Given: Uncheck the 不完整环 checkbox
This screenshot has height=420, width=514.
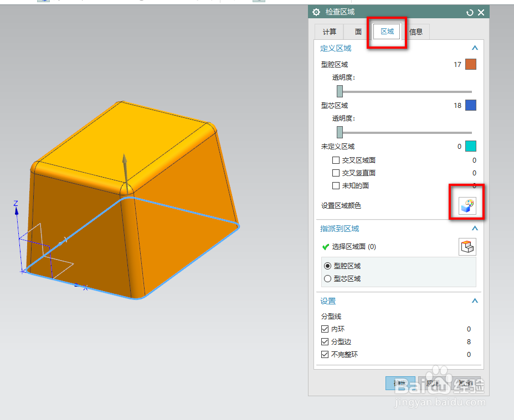Looking at the screenshot, I should pyautogui.click(x=325, y=355).
